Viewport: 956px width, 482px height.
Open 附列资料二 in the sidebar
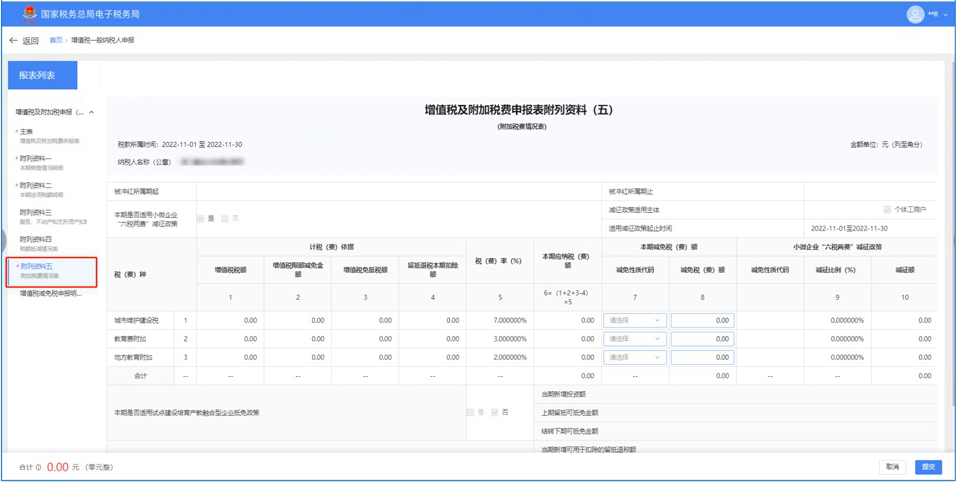click(x=36, y=186)
